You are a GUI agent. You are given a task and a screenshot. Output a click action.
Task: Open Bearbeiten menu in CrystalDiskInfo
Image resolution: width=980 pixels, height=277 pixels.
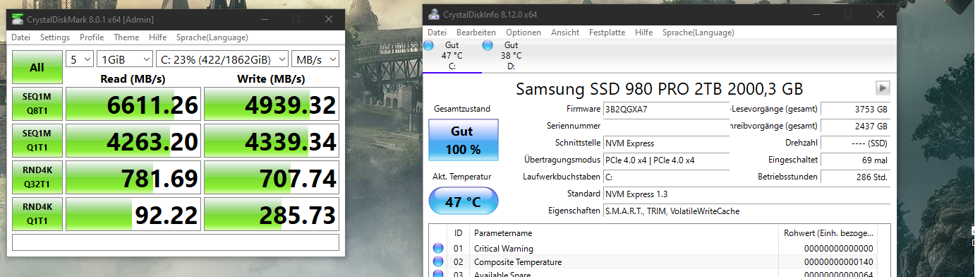[476, 33]
